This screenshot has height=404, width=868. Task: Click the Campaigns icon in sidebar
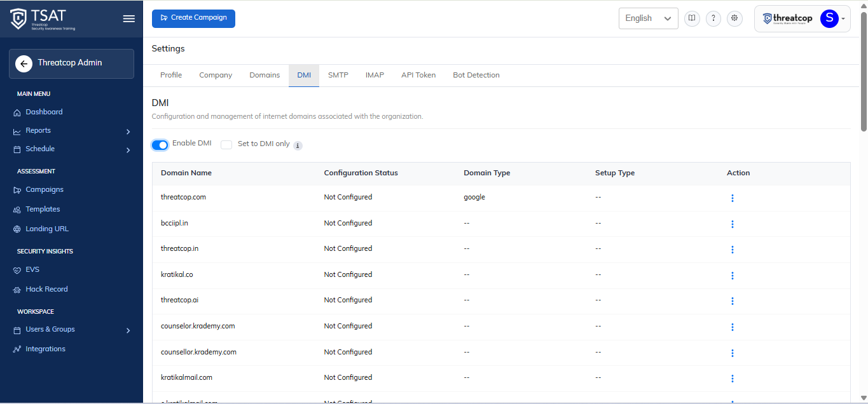17,190
